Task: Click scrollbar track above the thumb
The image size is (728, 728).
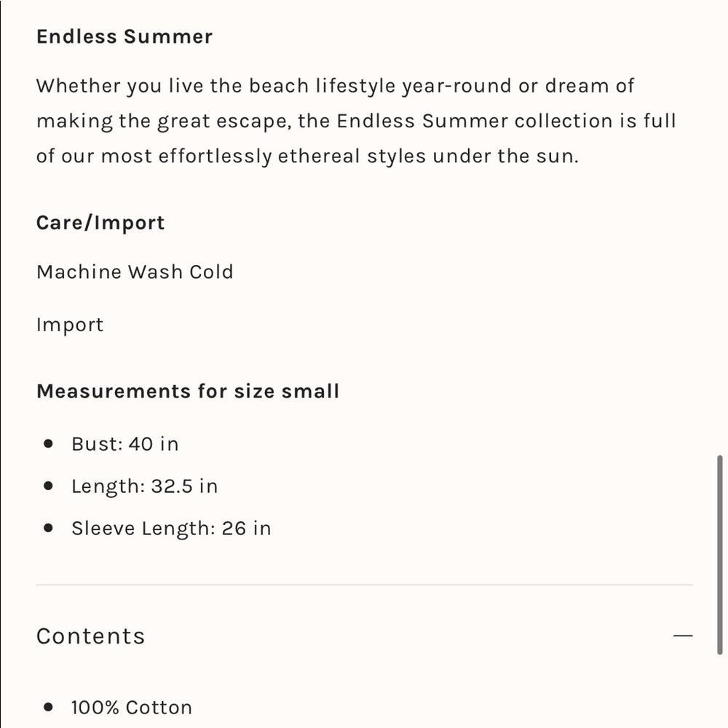Action: (x=720, y=218)
